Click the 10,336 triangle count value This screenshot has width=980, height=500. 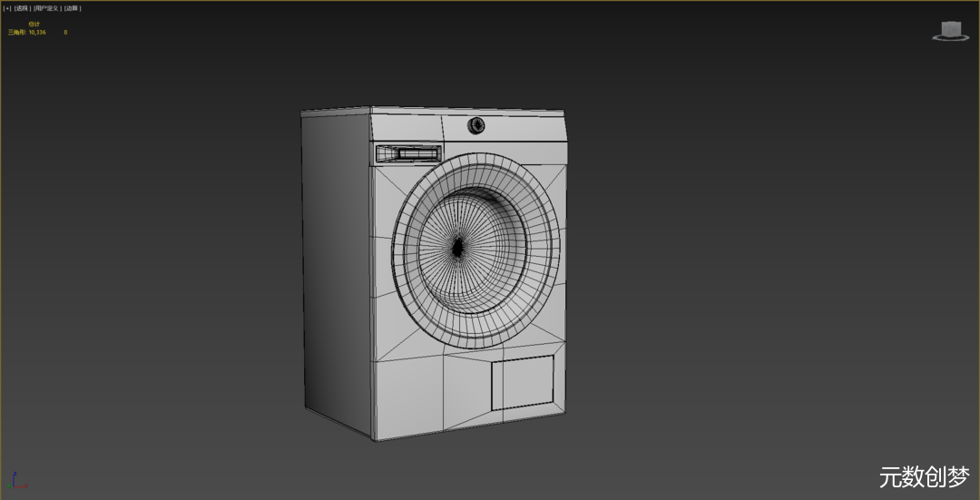point(37,32)
